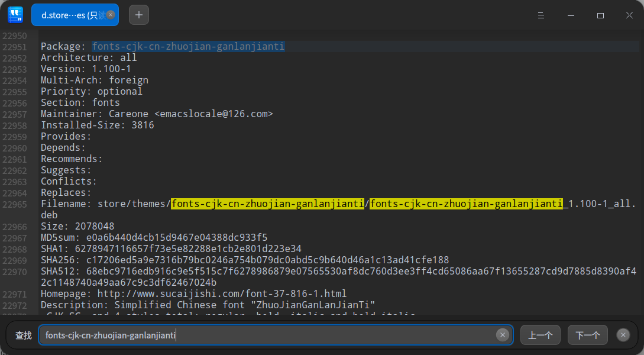The height and width of the screenshot is (355, 644).
Task: Click the 上一个 previous match button
Action: click(540, 335)
